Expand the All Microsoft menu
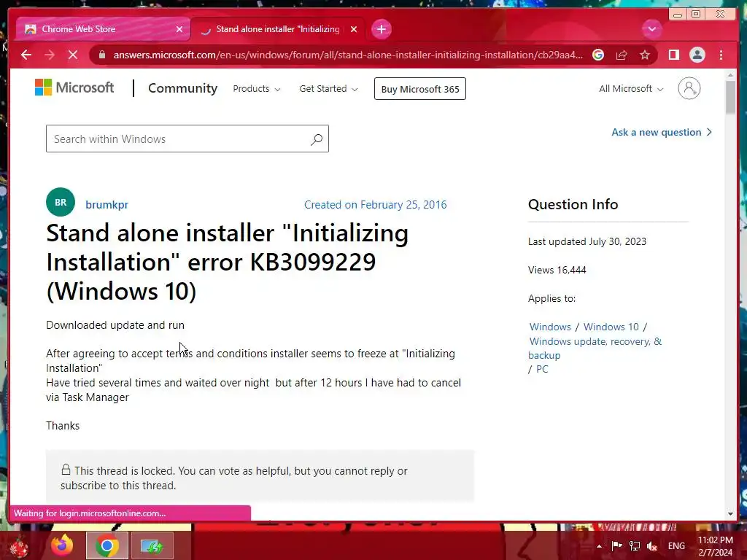The image size is (747, 560). [631, 88]
